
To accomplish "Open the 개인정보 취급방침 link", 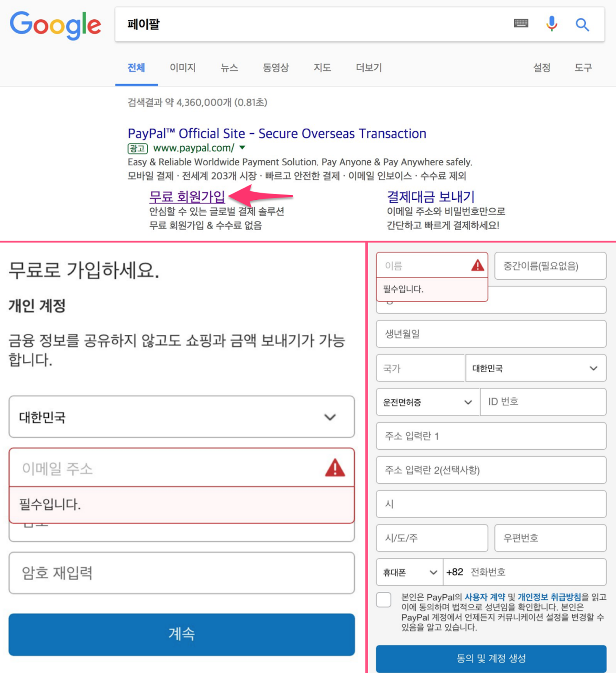I will point(550,597).
